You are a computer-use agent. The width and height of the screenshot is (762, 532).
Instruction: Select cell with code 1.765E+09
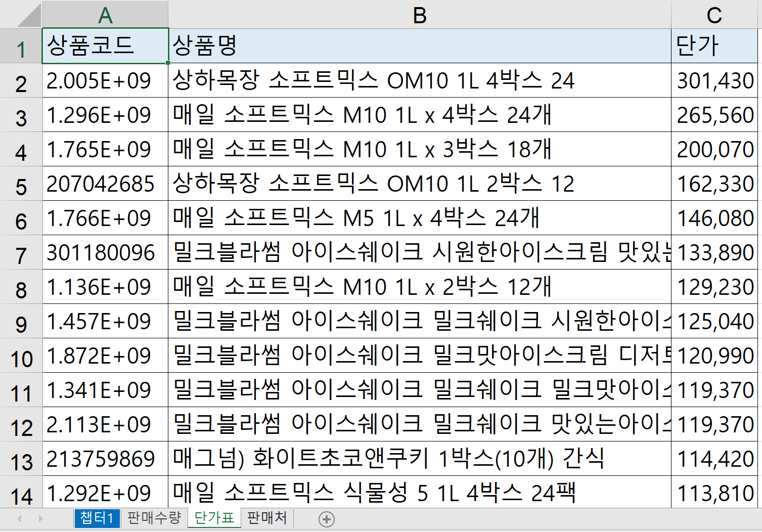coord(105,149)
